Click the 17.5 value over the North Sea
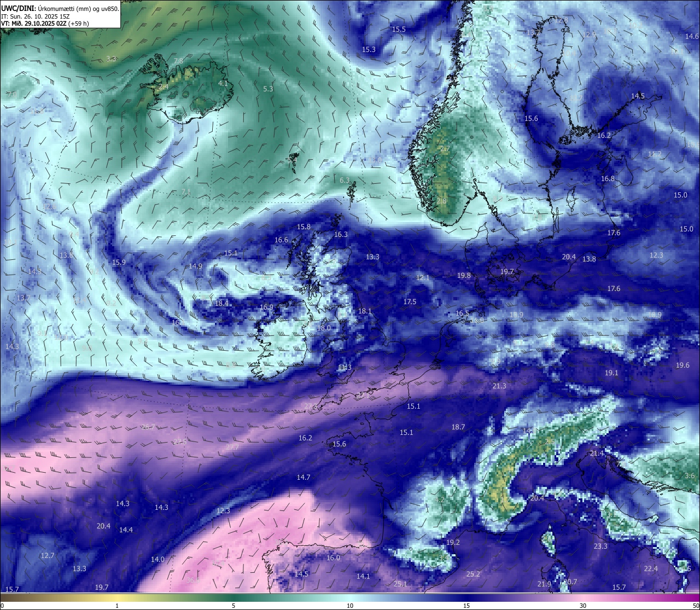The height and width of the screenshot is (610, 700). point(410,301)
